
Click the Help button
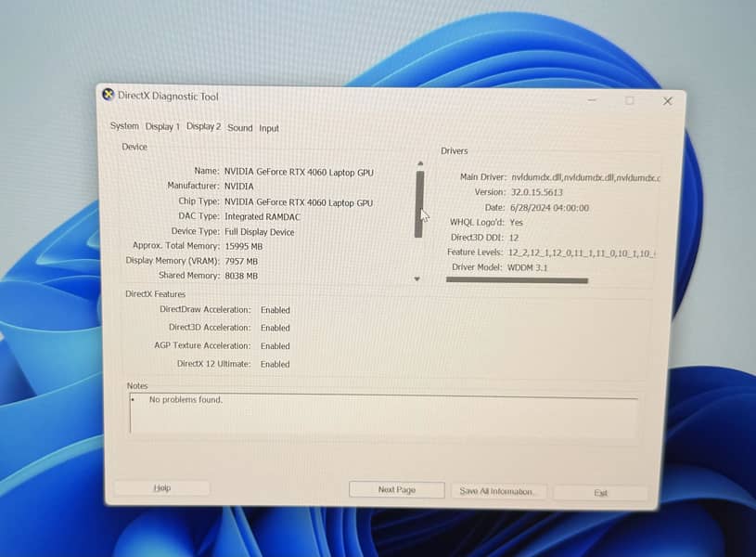click(162, 488)
